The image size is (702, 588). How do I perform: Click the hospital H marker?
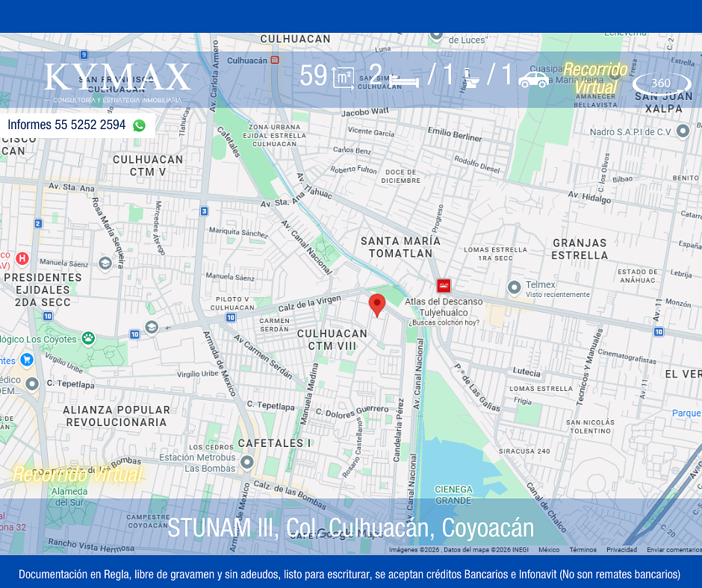point(22,259)
